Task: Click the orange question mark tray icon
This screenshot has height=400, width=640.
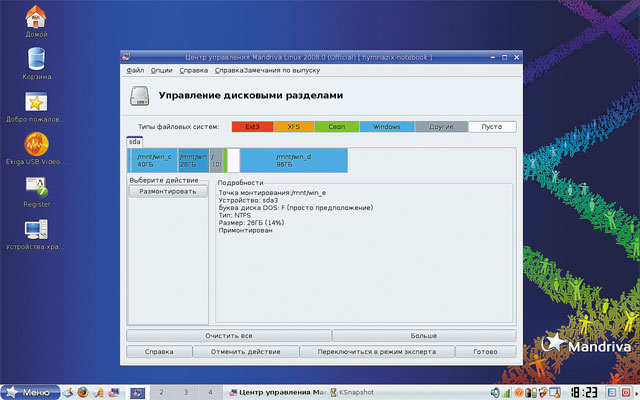Action: point(518,393)
